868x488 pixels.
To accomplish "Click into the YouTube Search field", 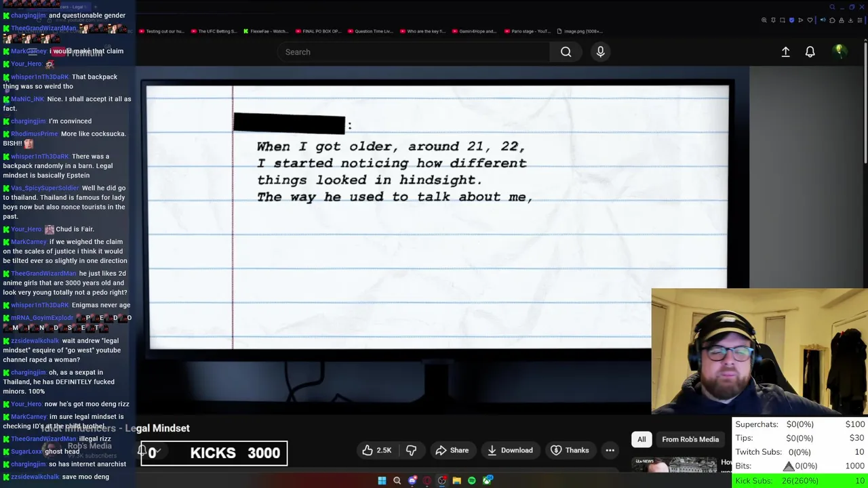I will click(414, 52).
